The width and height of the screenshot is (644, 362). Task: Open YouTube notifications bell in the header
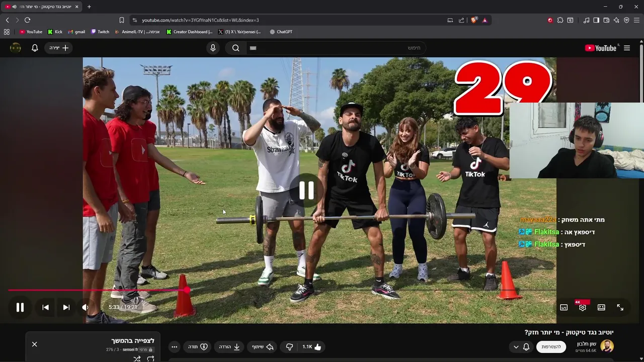point(35,48)
